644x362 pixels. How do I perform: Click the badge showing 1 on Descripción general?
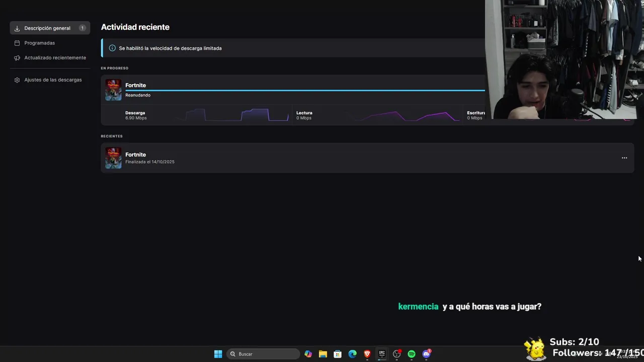82,28
